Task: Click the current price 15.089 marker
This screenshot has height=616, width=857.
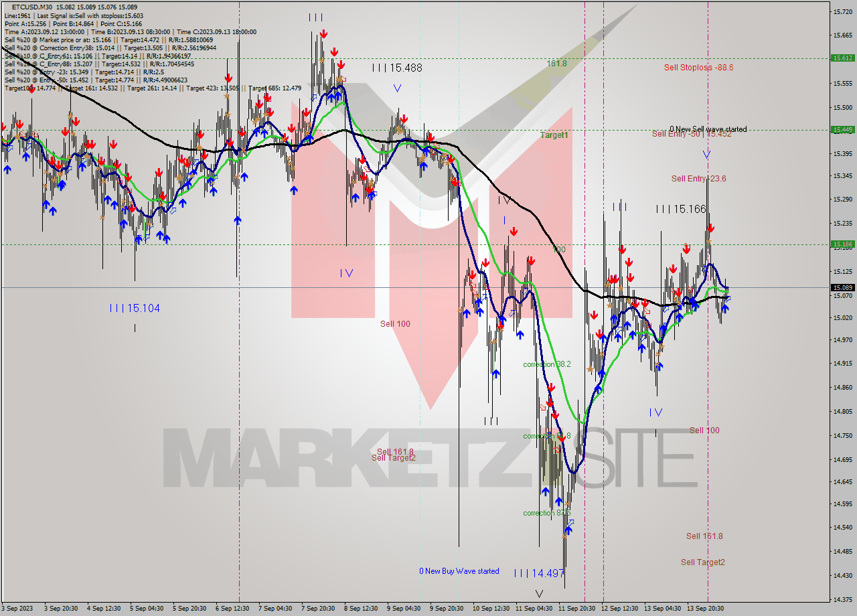Action: [x=842, y=287]
